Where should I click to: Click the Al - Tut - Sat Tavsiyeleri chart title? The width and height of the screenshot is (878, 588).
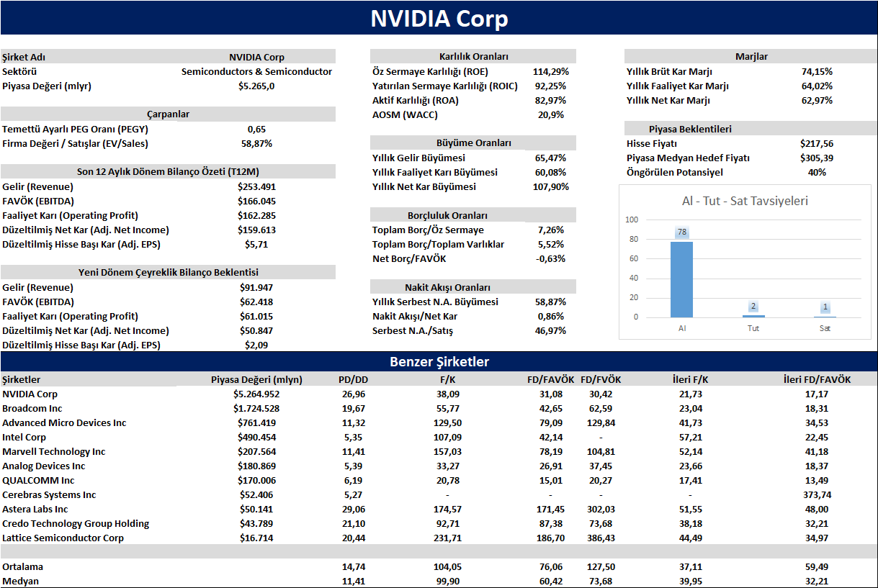coord(745,201)
